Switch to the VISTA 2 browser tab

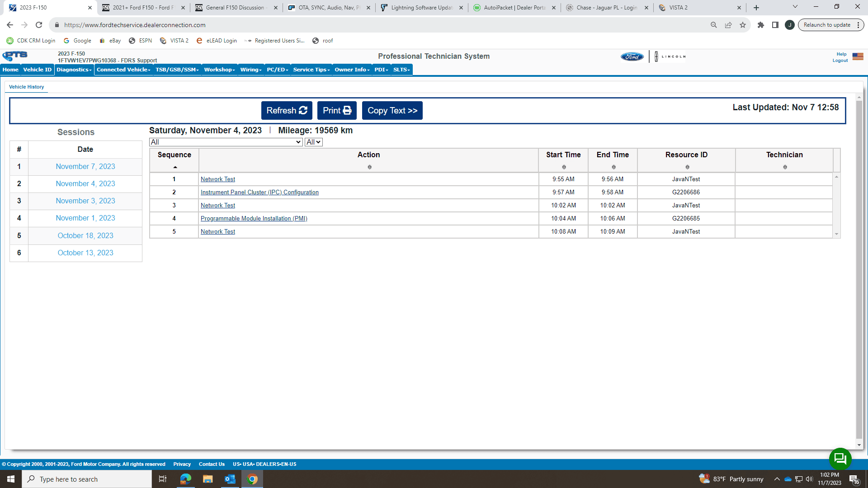click(699, 8)
